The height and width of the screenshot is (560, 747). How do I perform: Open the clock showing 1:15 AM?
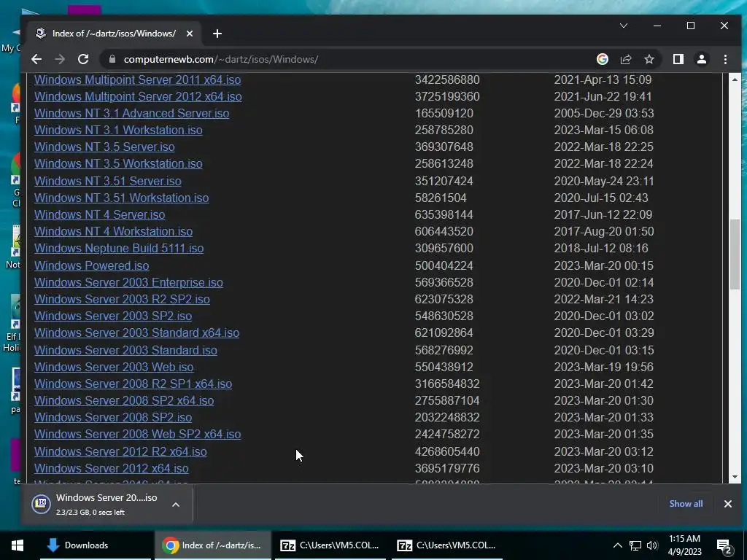click(684, 545)
